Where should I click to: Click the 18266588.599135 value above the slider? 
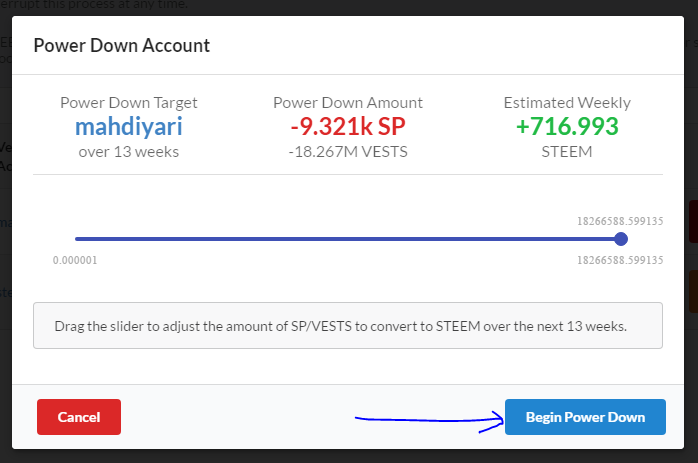coord(620,221)
